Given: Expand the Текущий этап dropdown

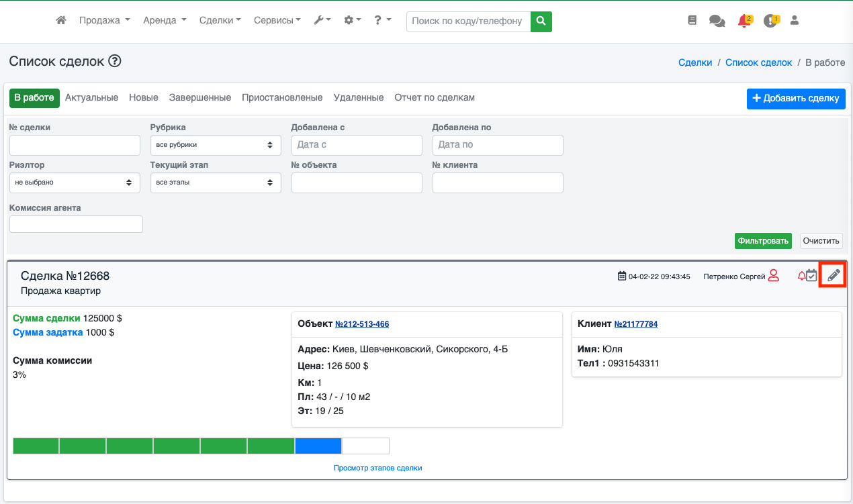Looking at the screenshot, I should [x=216, y=183].
